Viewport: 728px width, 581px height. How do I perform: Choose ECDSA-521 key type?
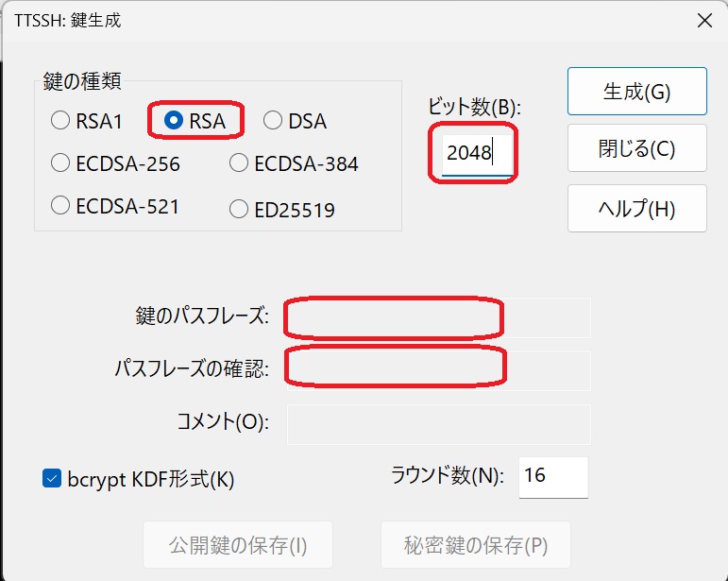pos(60,205)
